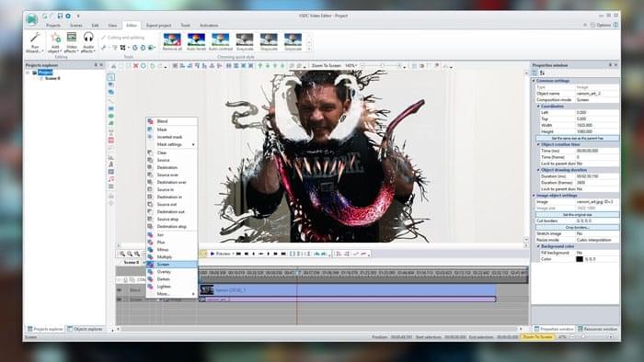Open the Run Wizard tool
The image size is (644, 362).
(35, 42)
